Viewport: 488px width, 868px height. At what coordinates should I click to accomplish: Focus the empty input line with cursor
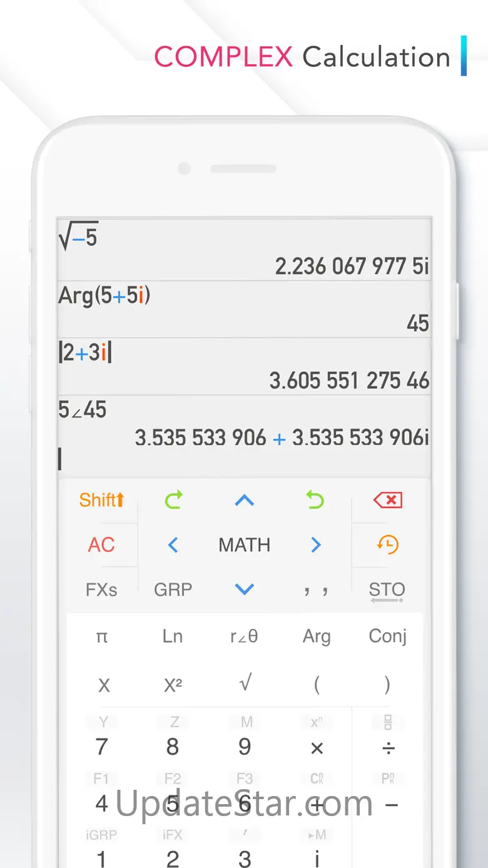[244, 461]
